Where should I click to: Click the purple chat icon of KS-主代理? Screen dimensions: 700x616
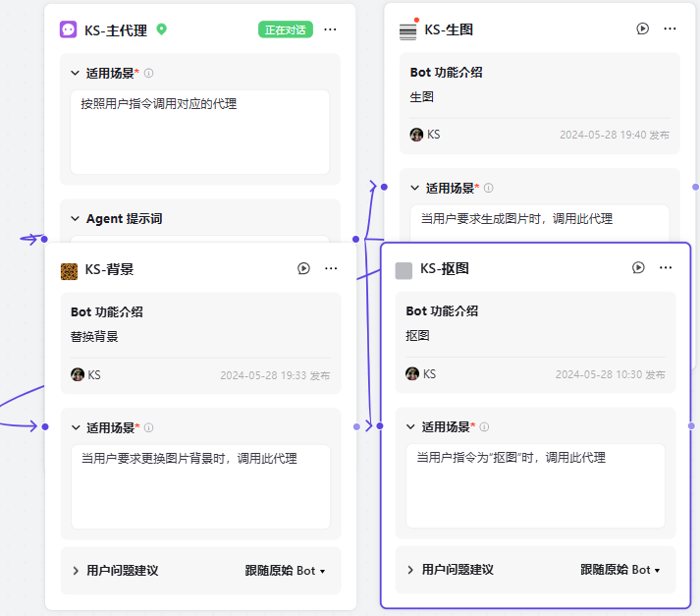[69, 29]
